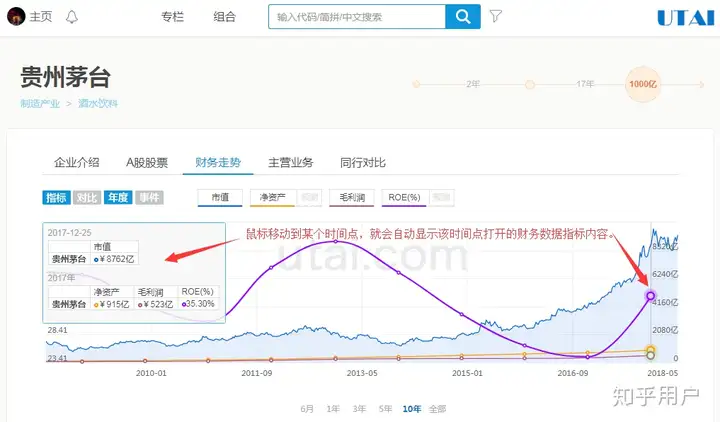Switch to the 主营业务 tab
Viewport: 720px width, 422px height.
(x=291, y=162)
